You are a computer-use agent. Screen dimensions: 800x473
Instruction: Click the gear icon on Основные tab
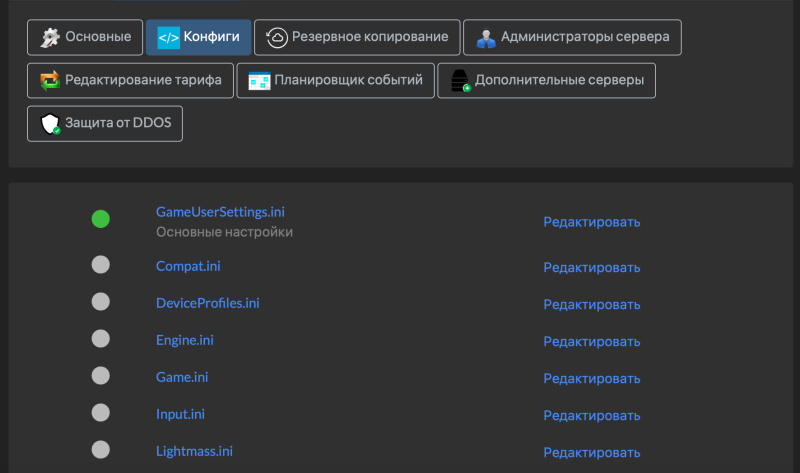click(50, 38)
